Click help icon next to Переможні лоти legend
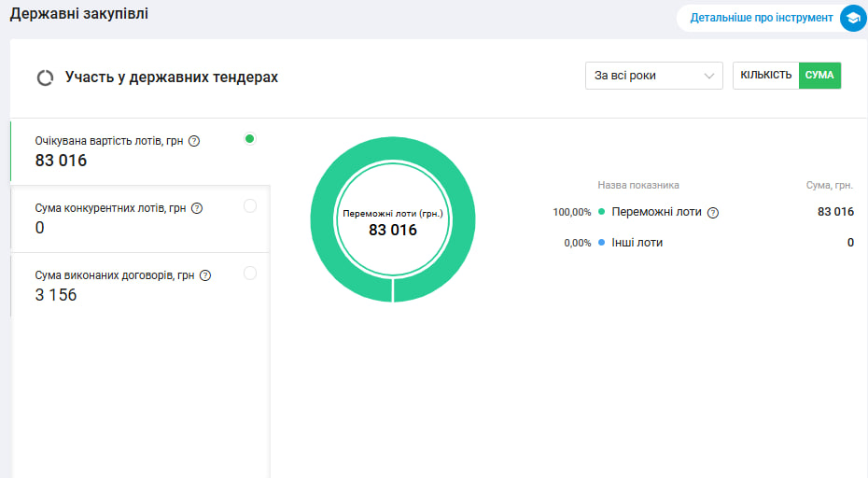Viewport: 868px width, 478px height. point(713,212)
